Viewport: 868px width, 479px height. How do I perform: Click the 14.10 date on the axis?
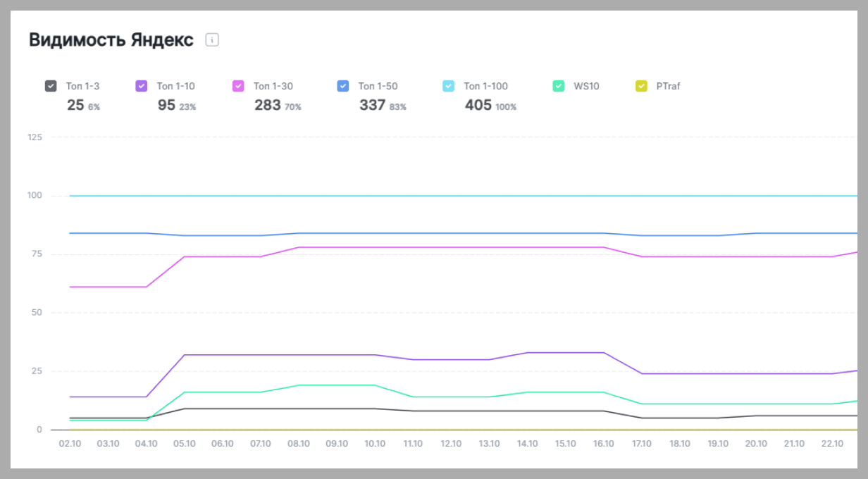coord(528,444)
